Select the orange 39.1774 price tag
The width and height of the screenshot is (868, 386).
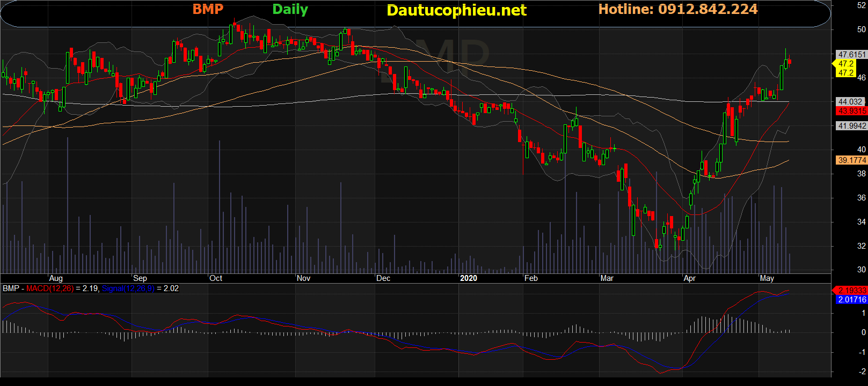tap(851, 160)
